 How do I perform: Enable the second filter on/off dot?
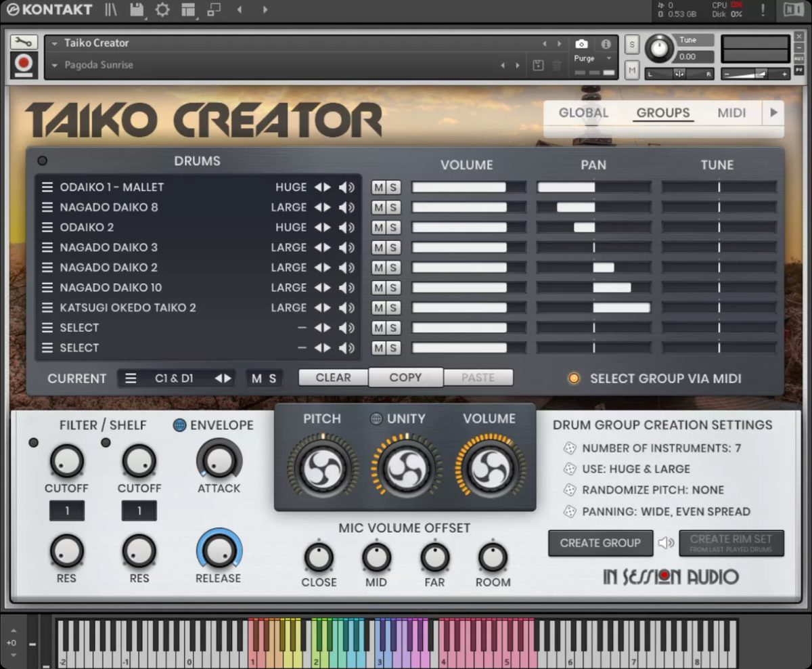coord(106,443)
